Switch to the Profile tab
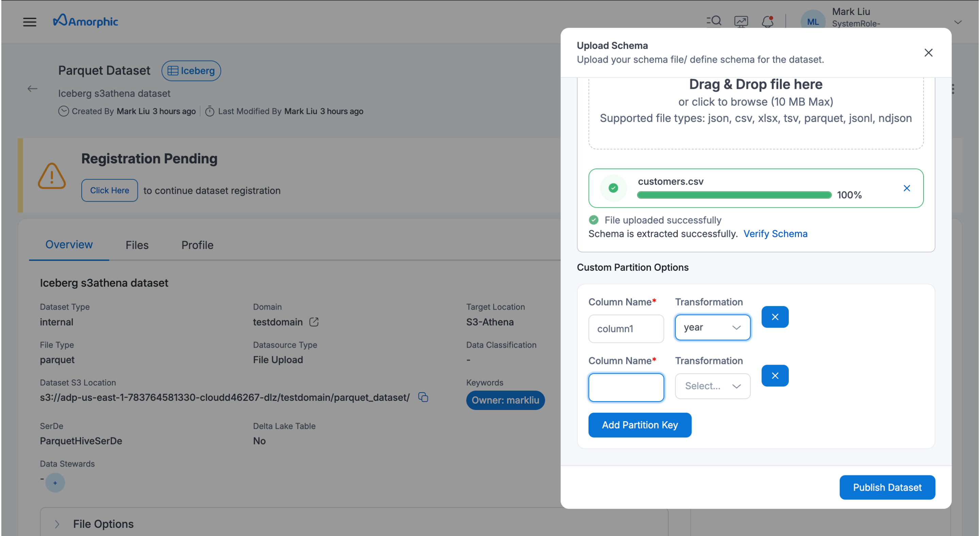980x536 pixels. pyautogui.click(x=197, y=245)
